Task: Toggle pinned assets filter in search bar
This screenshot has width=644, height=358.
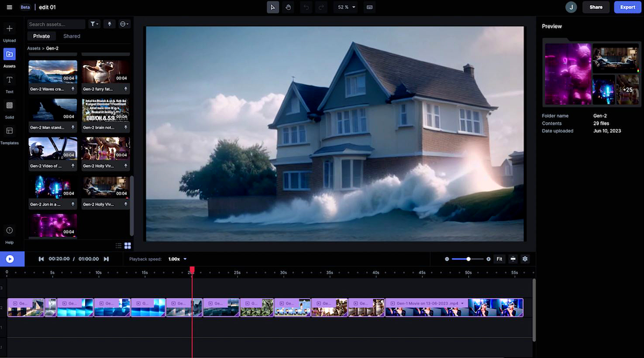Action: [110, 24]
